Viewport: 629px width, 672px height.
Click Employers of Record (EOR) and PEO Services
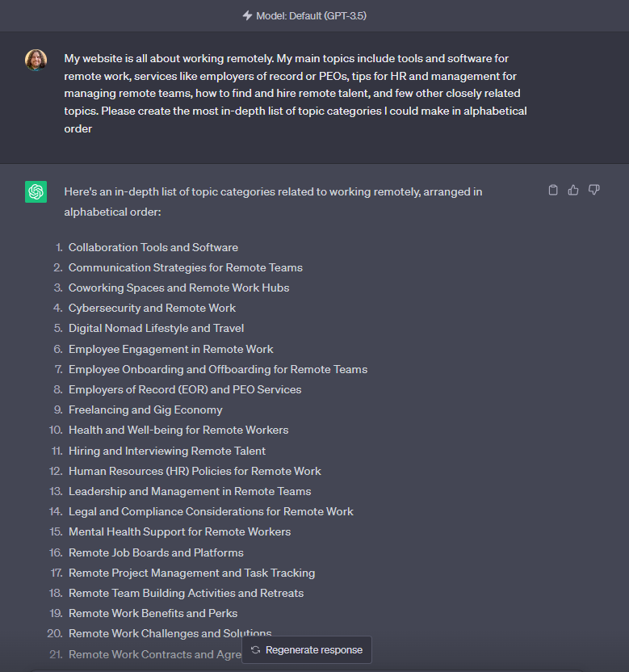(x=185, y=389)
